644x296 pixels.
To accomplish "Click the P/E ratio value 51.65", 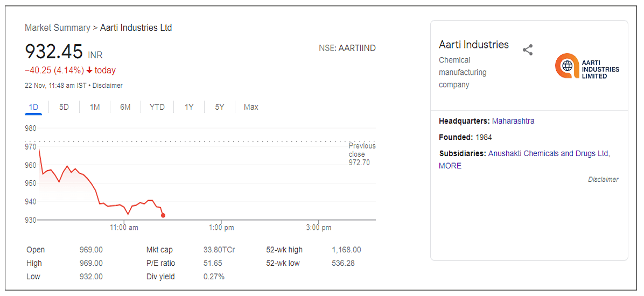I will pos(213,263).
